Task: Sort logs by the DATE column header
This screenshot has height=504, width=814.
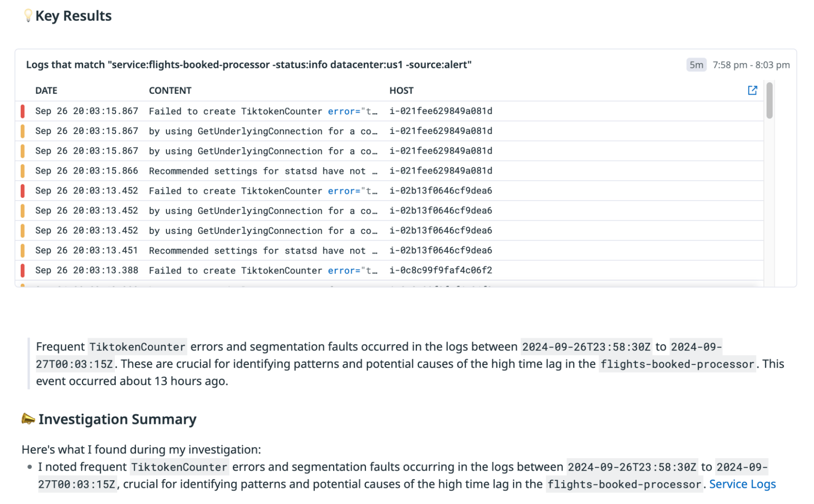Action: click(46, 90)
